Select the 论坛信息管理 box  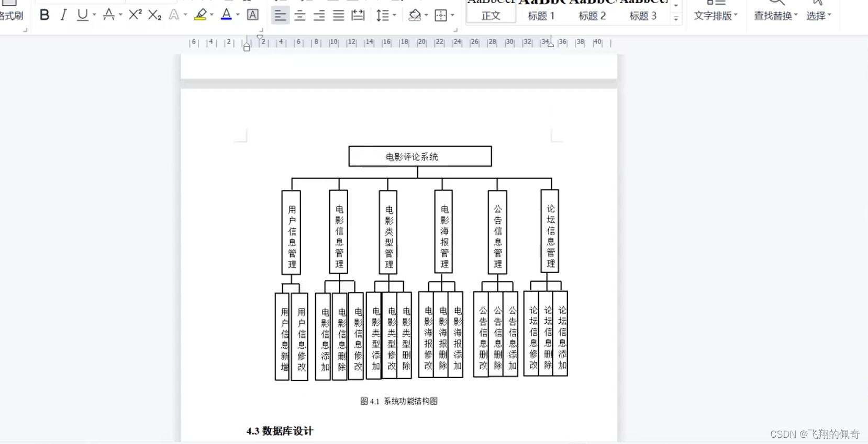pos(550,231)
